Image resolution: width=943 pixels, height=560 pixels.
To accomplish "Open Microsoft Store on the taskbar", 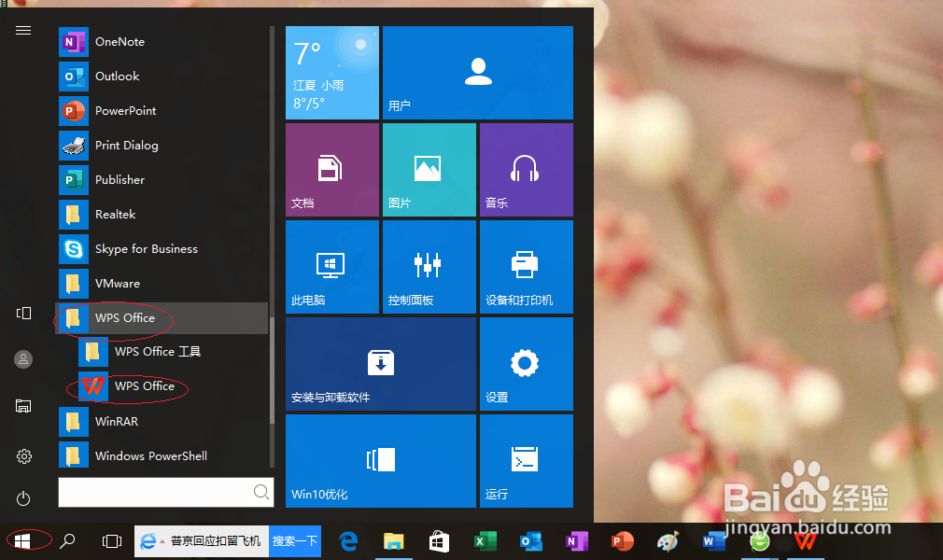I will (x=439, y=541).
